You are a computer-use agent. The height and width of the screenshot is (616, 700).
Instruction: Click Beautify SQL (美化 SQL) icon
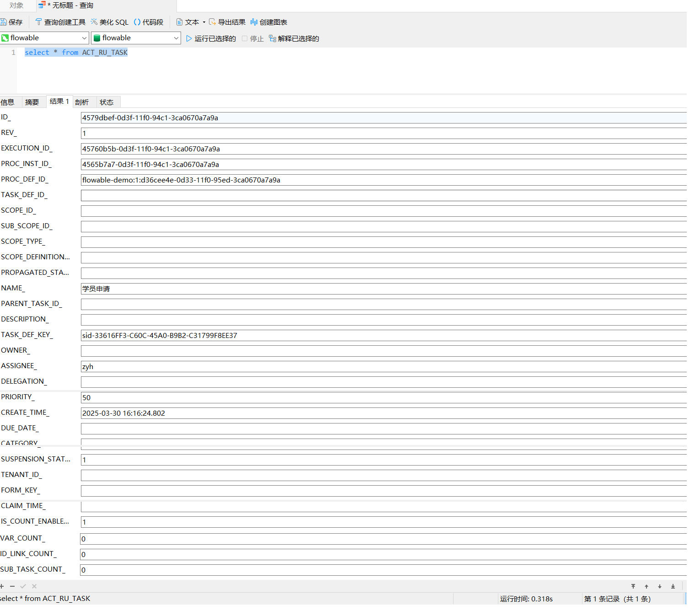pyautogui.click(x=94, y=22)
